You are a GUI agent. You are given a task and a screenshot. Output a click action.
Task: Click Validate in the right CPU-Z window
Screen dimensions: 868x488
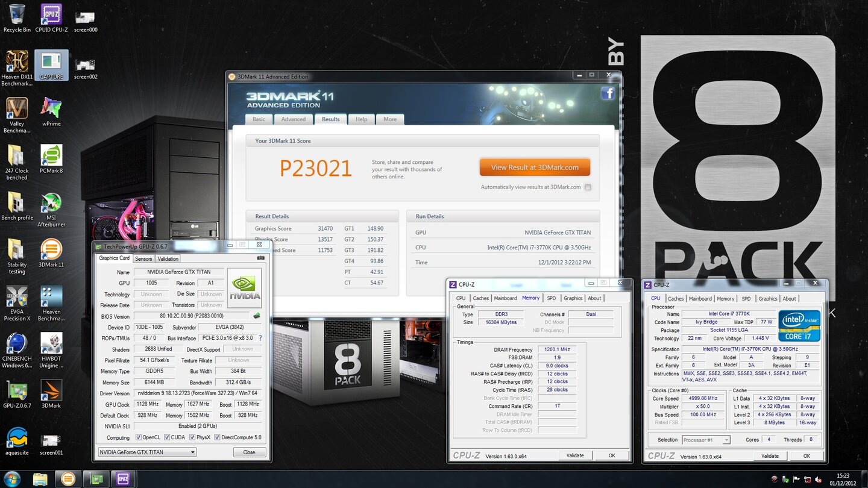point(770,456)
